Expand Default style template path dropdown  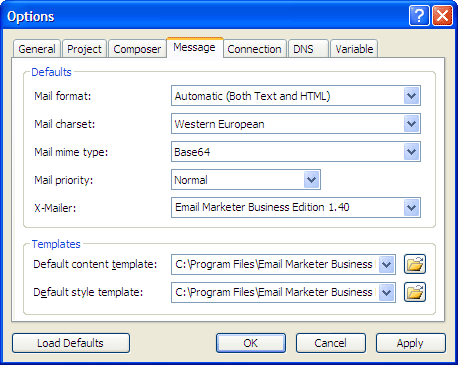(x=387, y=293)
